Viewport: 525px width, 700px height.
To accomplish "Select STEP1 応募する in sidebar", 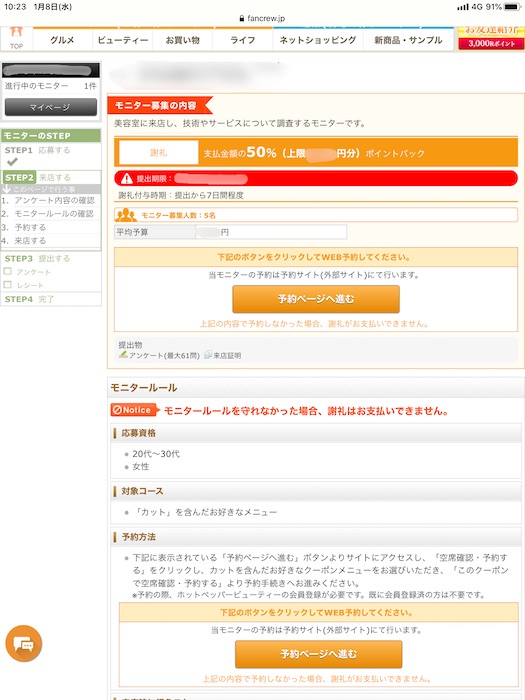I will (38, 150).
